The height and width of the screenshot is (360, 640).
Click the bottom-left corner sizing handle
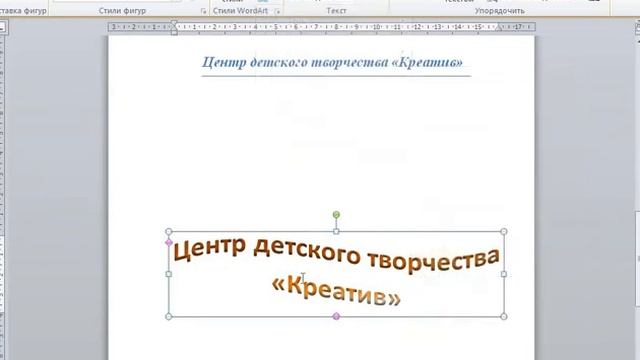tap(169, 316)
